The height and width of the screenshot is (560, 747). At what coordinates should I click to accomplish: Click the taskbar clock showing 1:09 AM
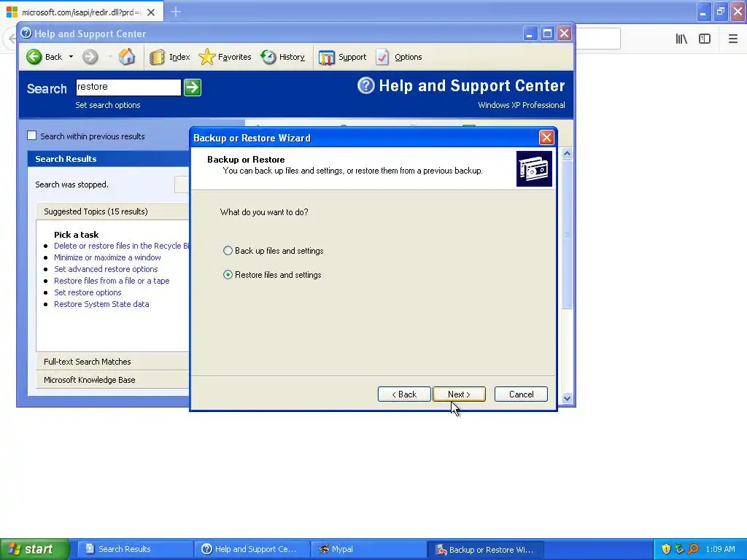click(x=720, y=549)
